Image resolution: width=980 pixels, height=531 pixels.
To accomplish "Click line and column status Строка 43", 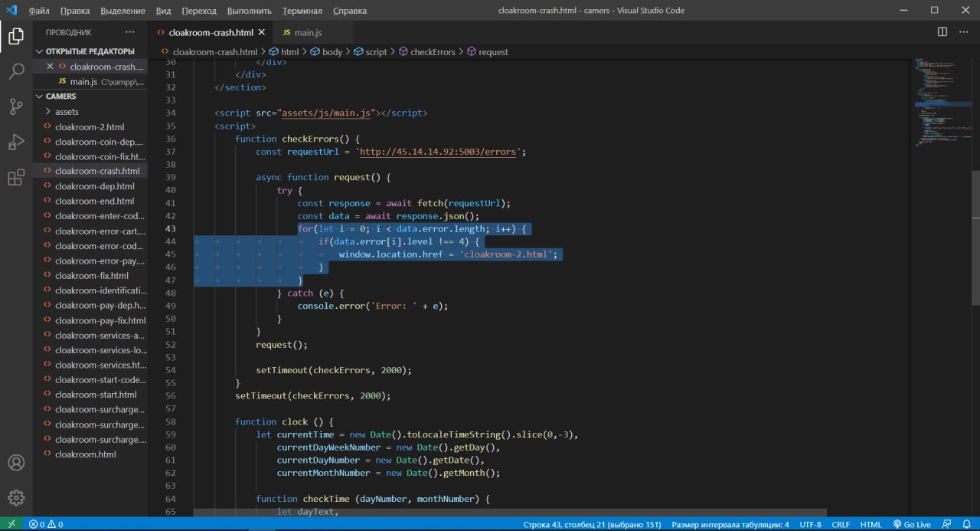I will coord(592,524).
